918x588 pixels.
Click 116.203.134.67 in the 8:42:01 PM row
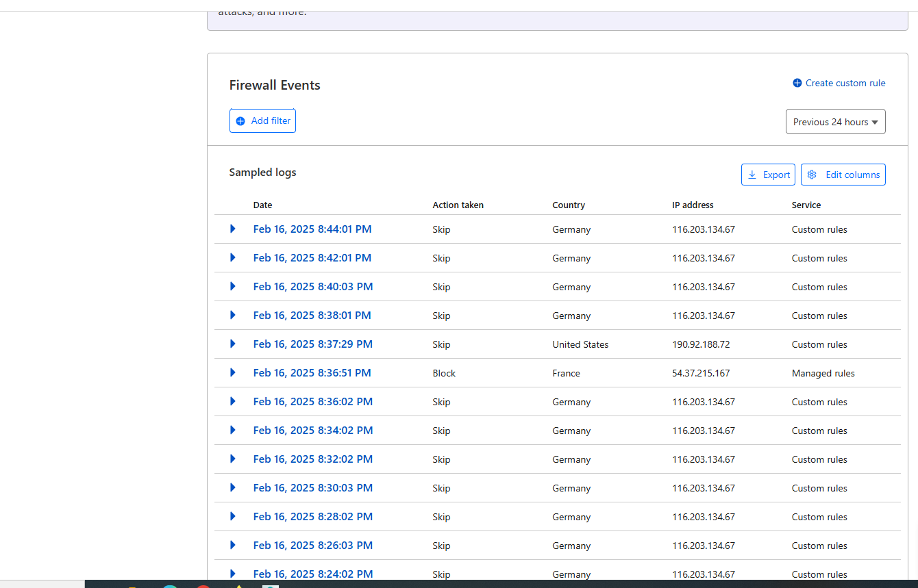coord(704,258)
